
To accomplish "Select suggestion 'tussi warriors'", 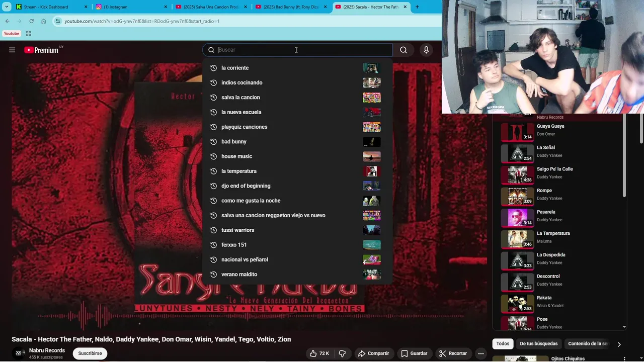I will click(x=297, y=230).
